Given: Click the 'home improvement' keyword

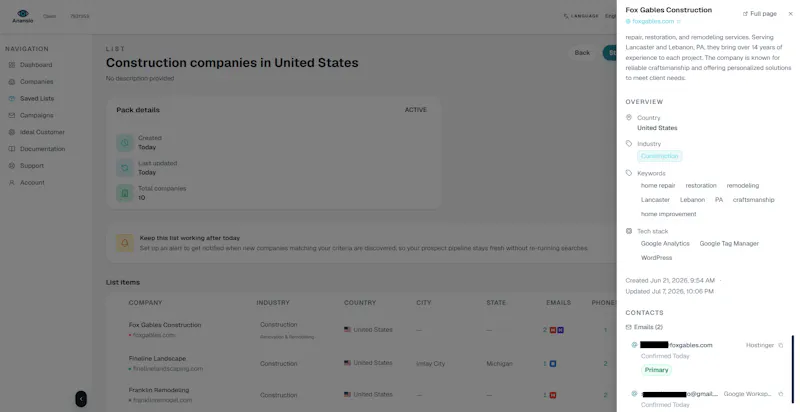Looking at the screenshot, I should click(x=668, y=214).
